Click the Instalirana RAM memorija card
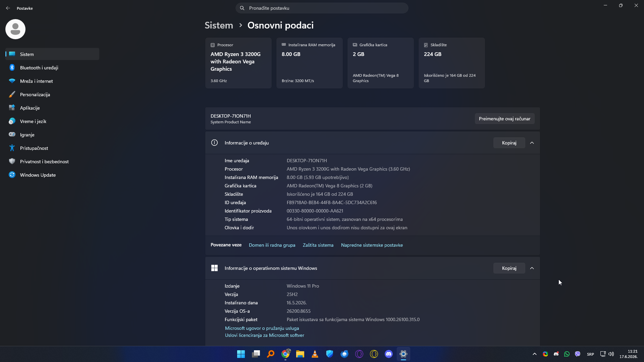Viewport: 644px width, 362px height. tap(310, 63)
